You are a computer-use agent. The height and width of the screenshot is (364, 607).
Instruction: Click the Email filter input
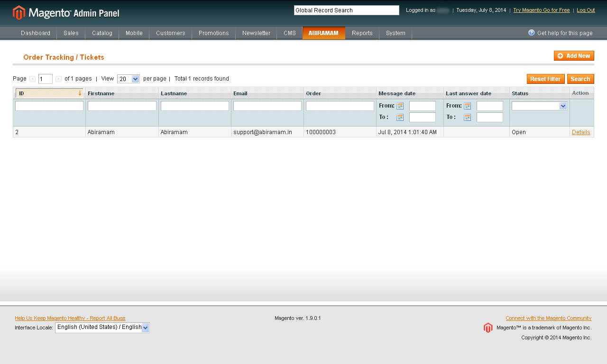click(267, 106)
